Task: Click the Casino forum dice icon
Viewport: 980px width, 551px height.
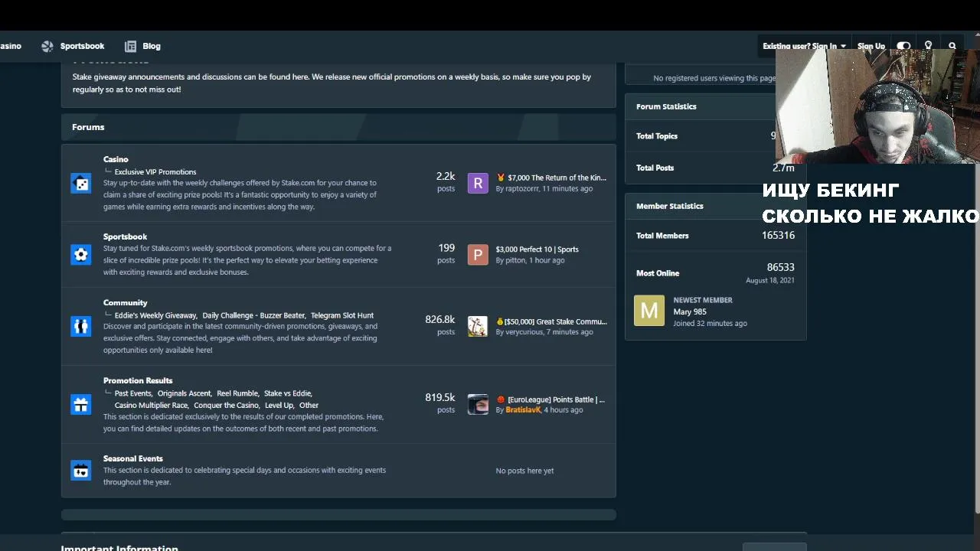Action: (x=81, y=184)
